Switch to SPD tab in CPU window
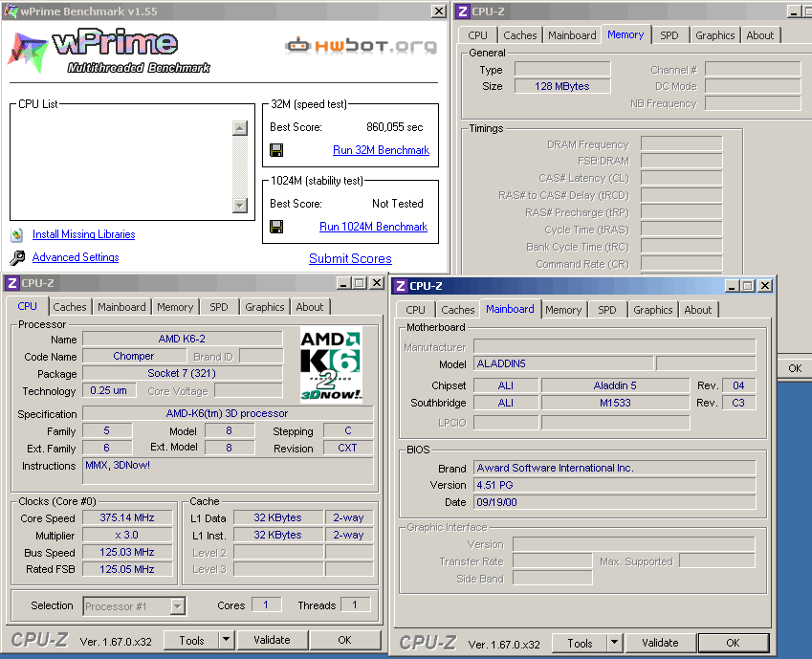This screenshot has height=659, width=812. 219,307
